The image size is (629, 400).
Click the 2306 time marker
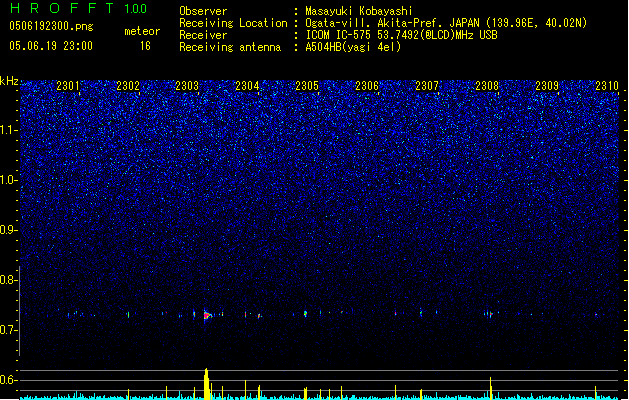tap(367, 85)
